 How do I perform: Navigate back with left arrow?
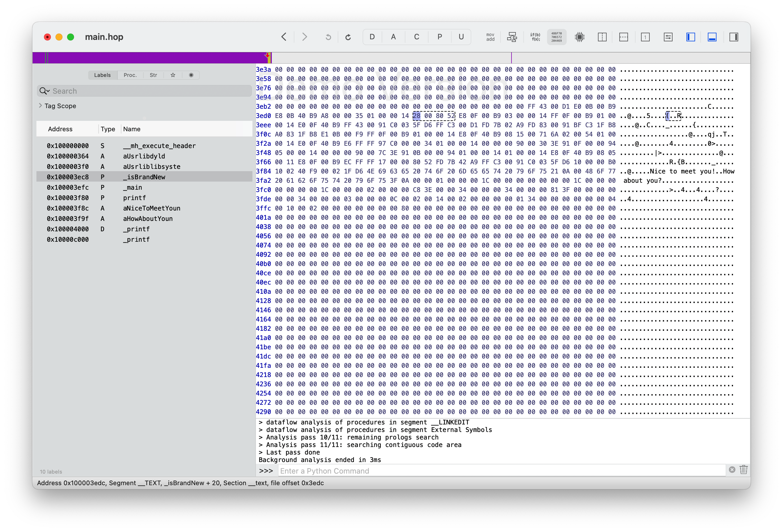[x=284, y=37]
